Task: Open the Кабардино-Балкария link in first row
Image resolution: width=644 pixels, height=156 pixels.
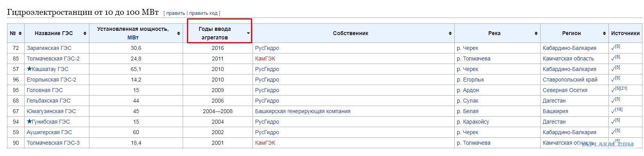Action: point(569,48)
